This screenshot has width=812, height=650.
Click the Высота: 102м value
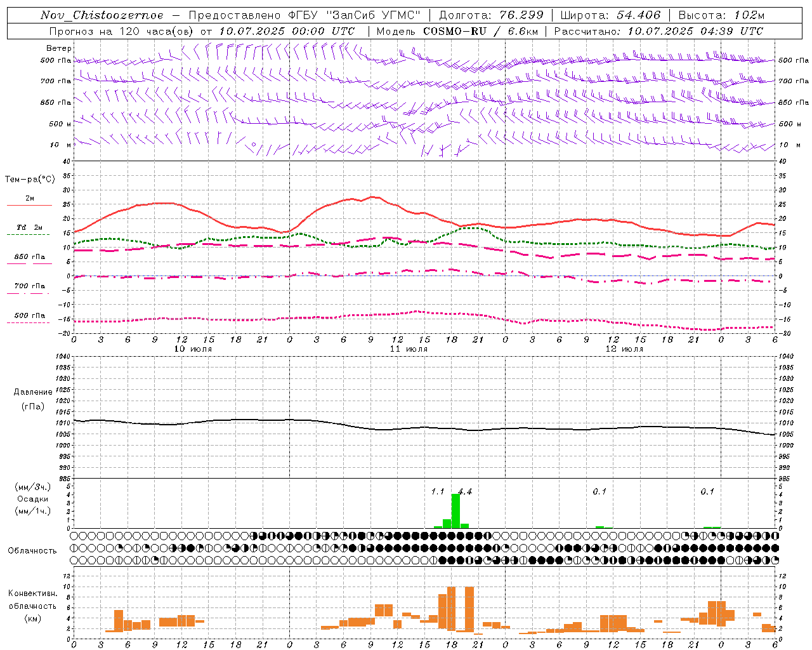[x=721, y=15]
